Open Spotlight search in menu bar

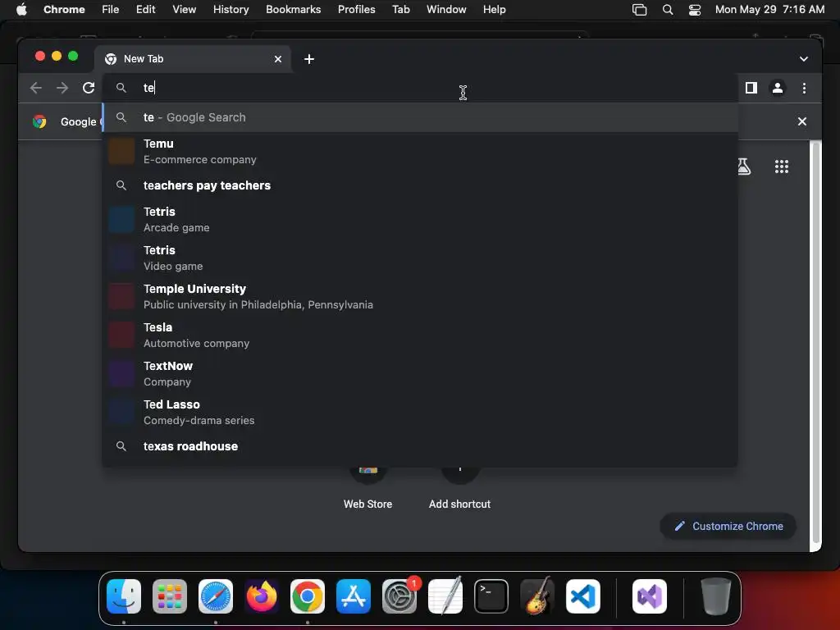click(668, 9)
